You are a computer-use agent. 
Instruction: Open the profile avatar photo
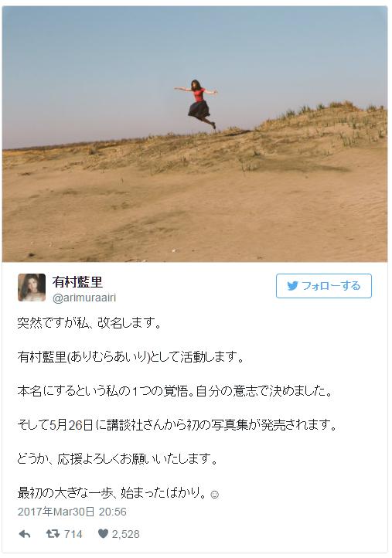tap(32, 288)
